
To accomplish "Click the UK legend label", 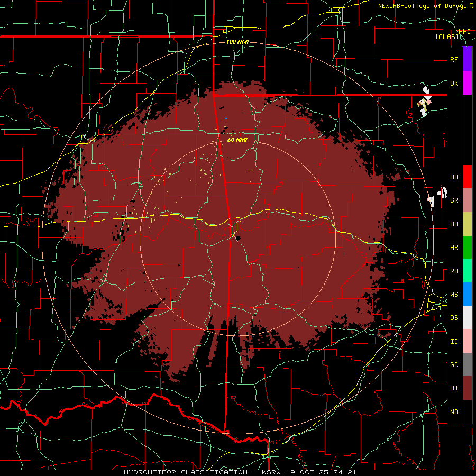I will (x=454, y=83).
